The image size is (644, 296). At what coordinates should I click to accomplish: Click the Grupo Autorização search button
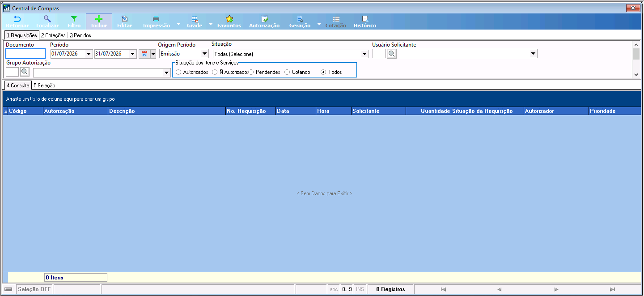(25, 72)
